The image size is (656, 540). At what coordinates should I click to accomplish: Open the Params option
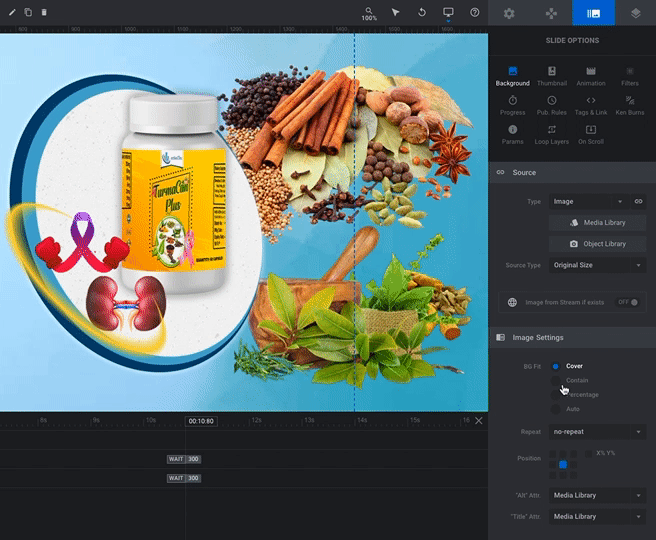(512, 135)
